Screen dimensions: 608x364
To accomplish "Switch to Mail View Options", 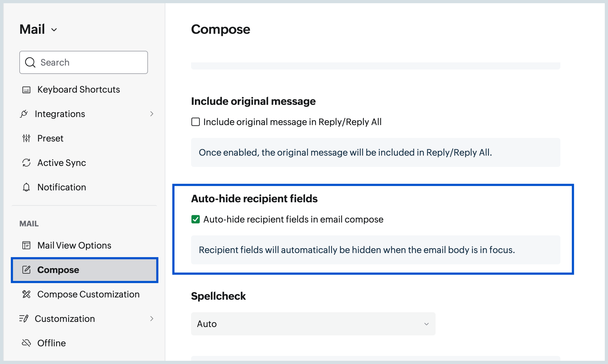I will pyautogui.click(x=74, y=245).
